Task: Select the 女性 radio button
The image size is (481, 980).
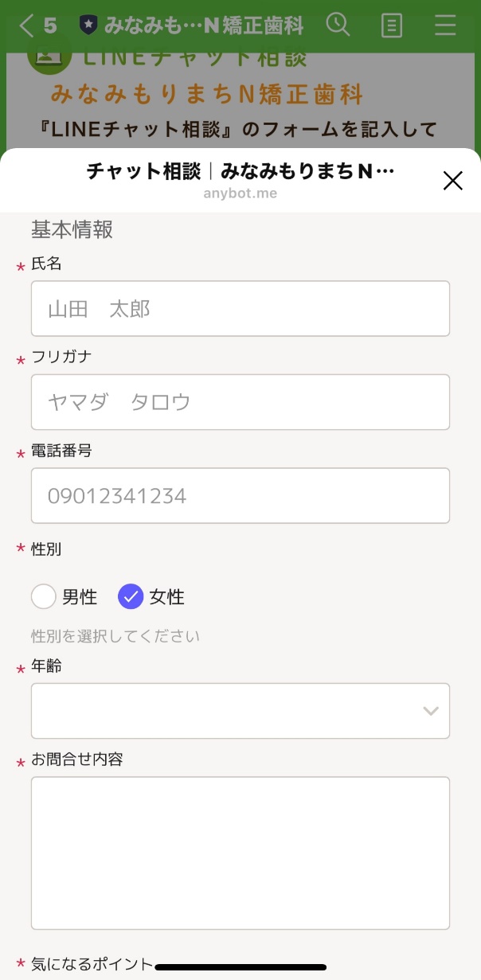Action: pyautogui.click(x=131, y=596)
